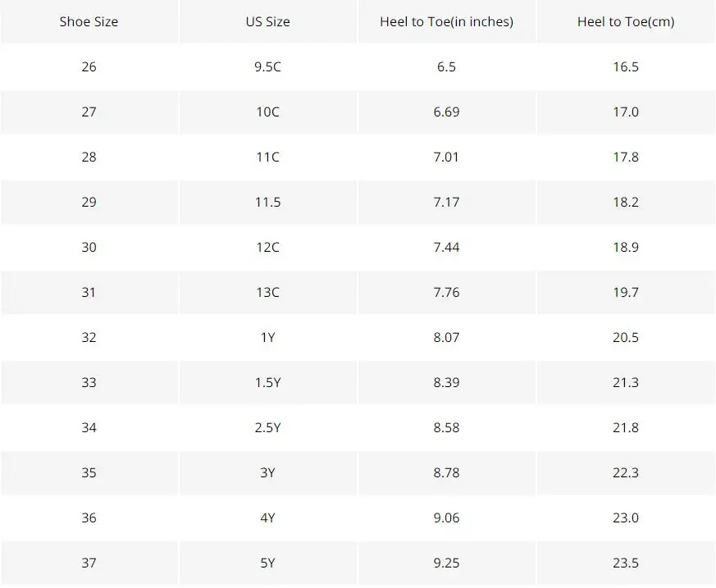This screenshot has height=588, width=716.
Task: Click the 1Y US size cell
Action: coord(267,337)
